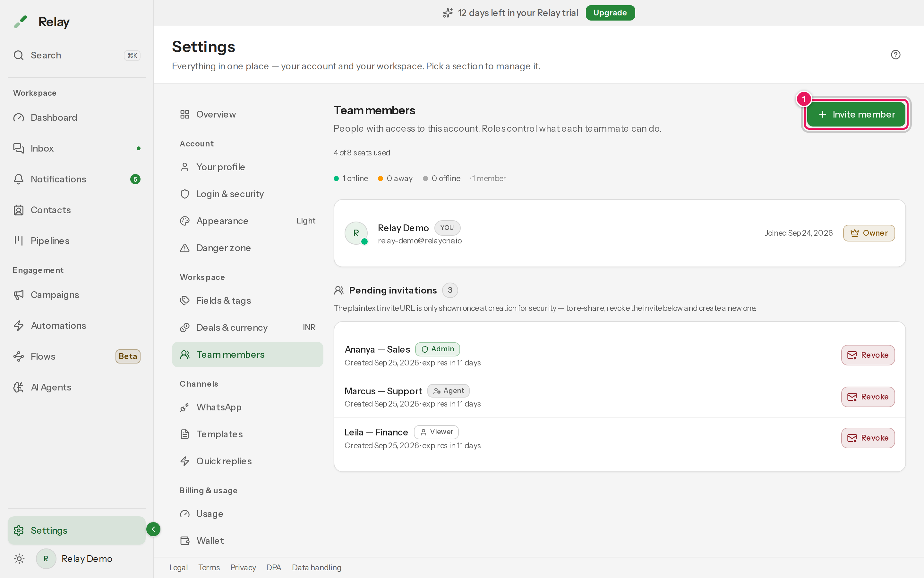Open Campaigns megaphone icon

19,295
